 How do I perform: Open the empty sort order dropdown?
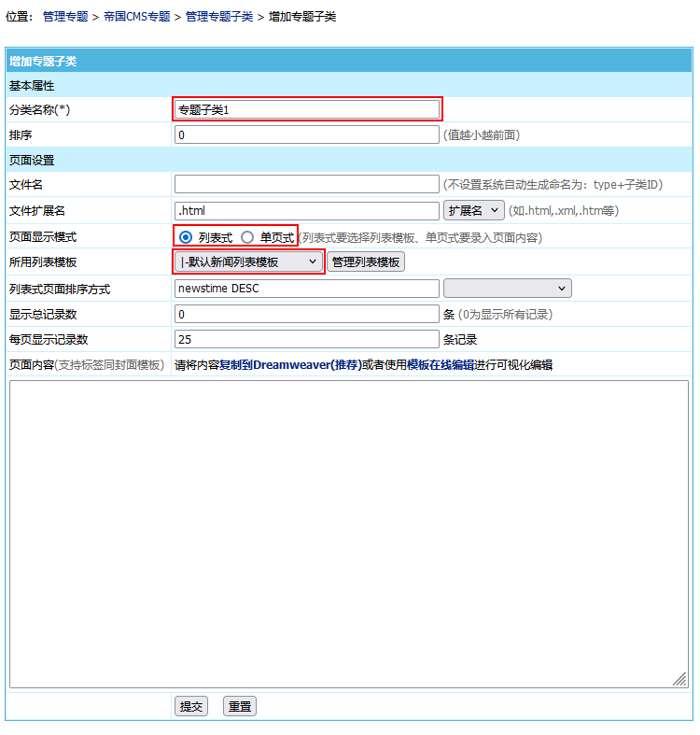[x=507, y=289]
